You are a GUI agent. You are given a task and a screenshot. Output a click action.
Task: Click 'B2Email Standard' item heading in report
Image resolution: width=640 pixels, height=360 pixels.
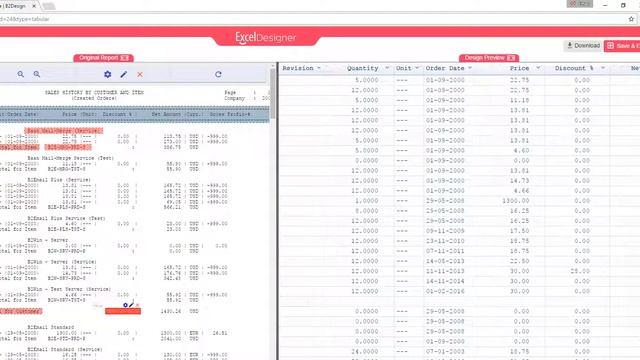tap(51, 327)
